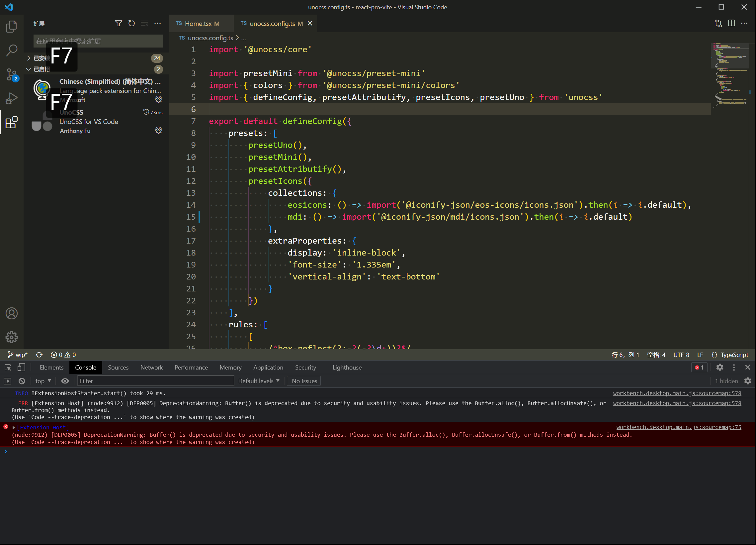Open the No Issues button

[x=304, y=381]
